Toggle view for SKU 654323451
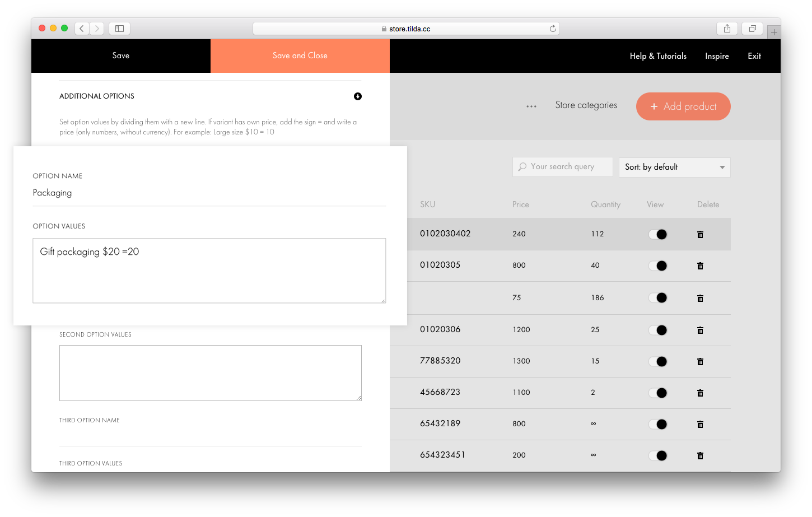This screenshot has height=517, width=812. coord(657,455)
